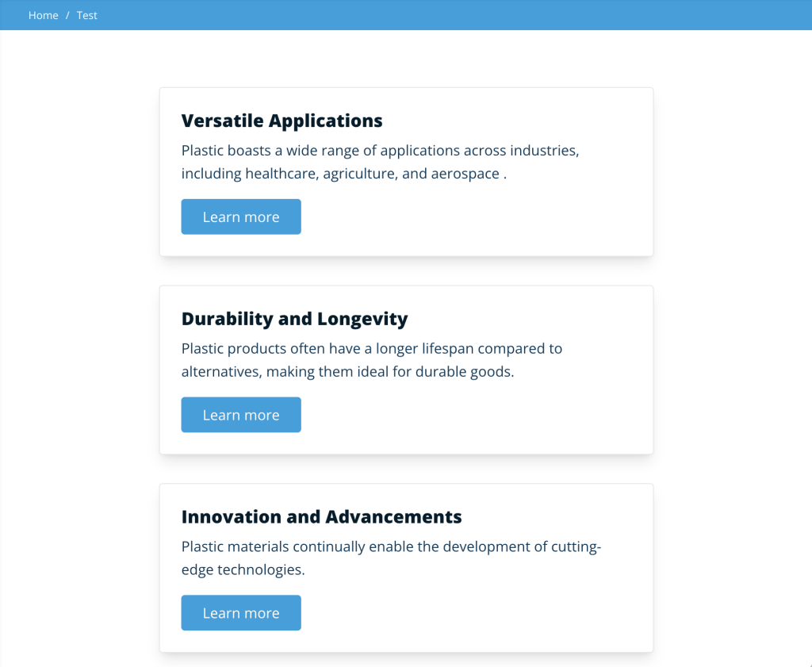Open the Test breadcrumb page

(x=86, y=15)
